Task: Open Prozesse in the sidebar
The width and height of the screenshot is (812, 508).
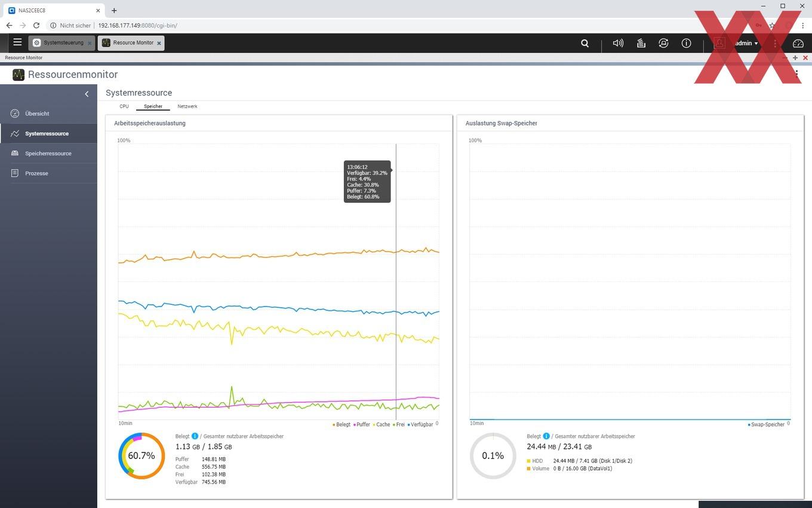Action: 48,173
